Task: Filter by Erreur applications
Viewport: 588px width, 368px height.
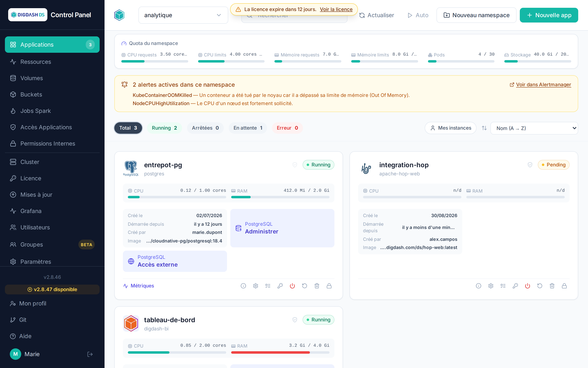Action: 287,128
